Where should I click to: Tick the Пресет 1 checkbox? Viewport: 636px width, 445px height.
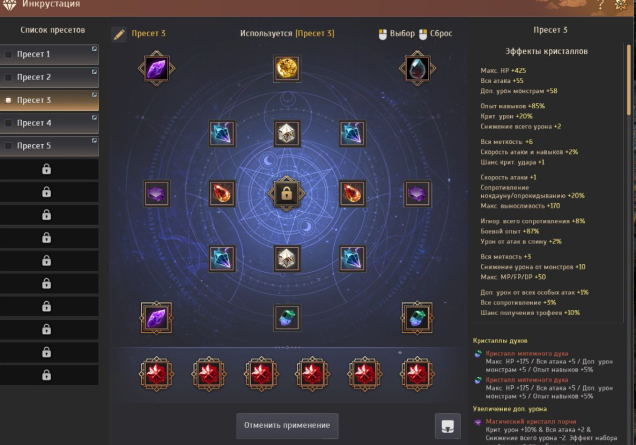coord(8,54)
